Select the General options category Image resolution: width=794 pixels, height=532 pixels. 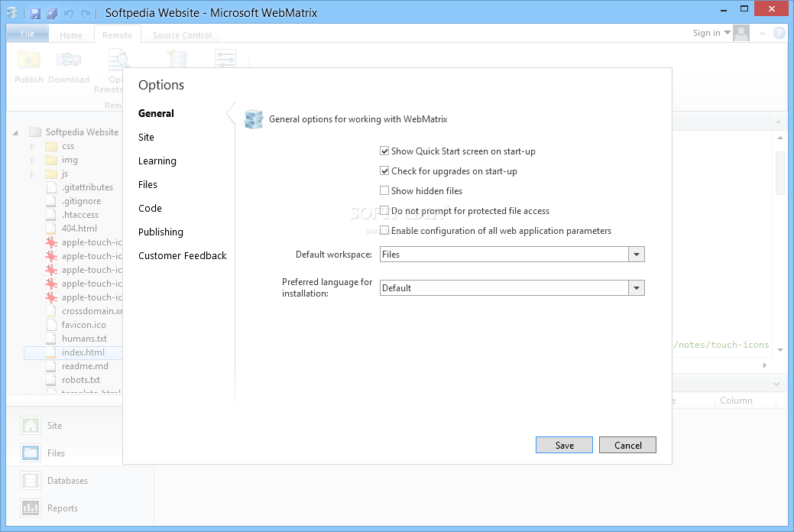[156, 113]
